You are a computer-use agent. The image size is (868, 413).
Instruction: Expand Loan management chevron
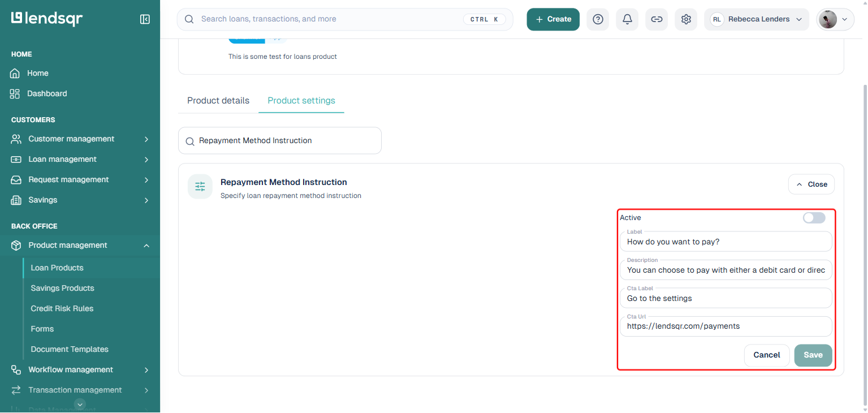pos(146,160)
